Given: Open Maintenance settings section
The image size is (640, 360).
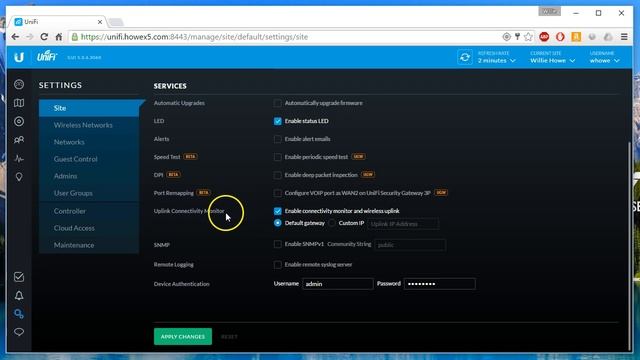Looking at the screenshot, I should pyautogui.click(x=89, y=245).
